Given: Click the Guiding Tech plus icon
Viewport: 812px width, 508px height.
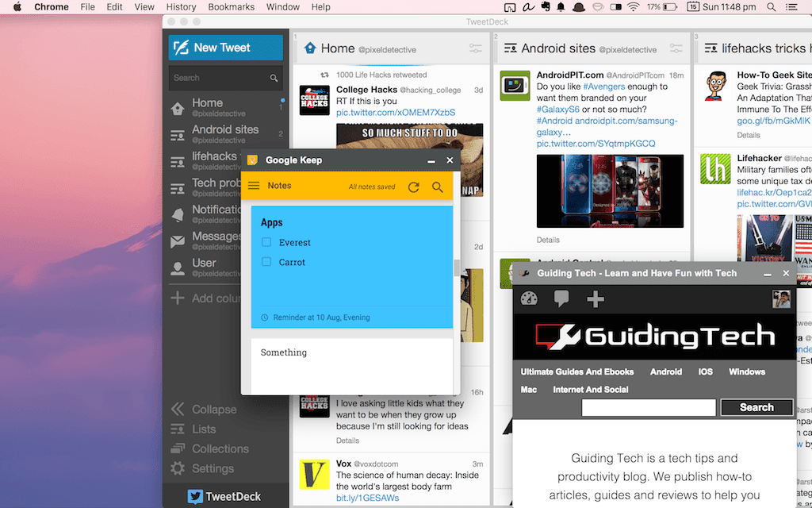Looking at the screenshot, I should pos(595,299).
